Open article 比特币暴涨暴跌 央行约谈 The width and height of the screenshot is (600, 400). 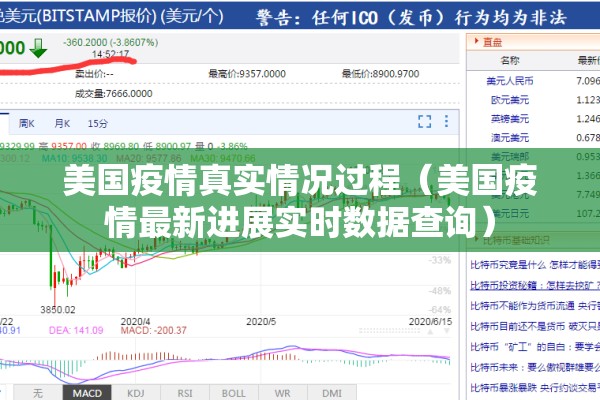(535, 388)
